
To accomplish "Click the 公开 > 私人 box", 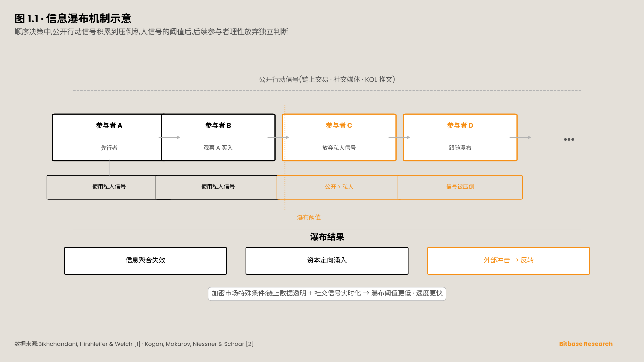I will point(339,187).
